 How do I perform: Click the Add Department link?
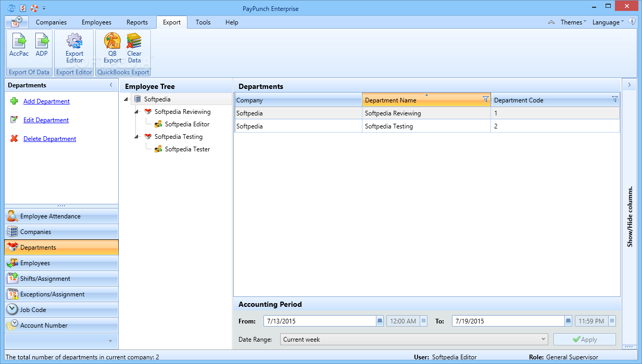[x=46, y=101]
